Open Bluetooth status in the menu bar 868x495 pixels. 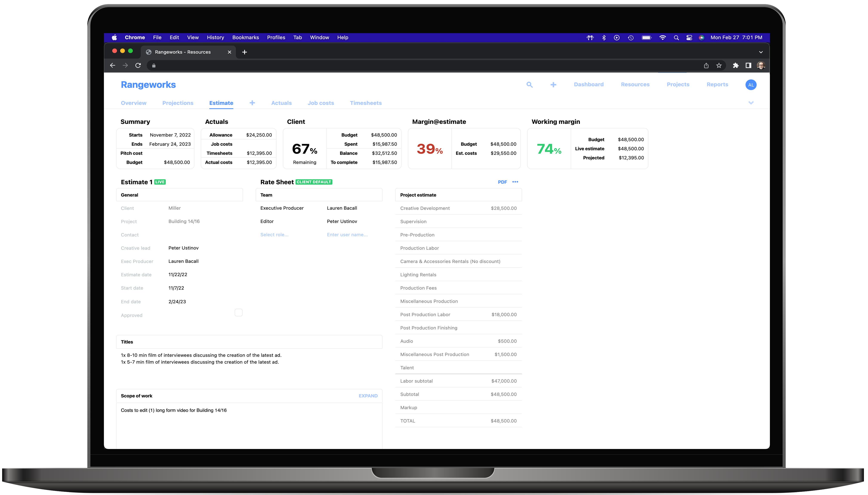pyautogui.click(x=604, y=38)
